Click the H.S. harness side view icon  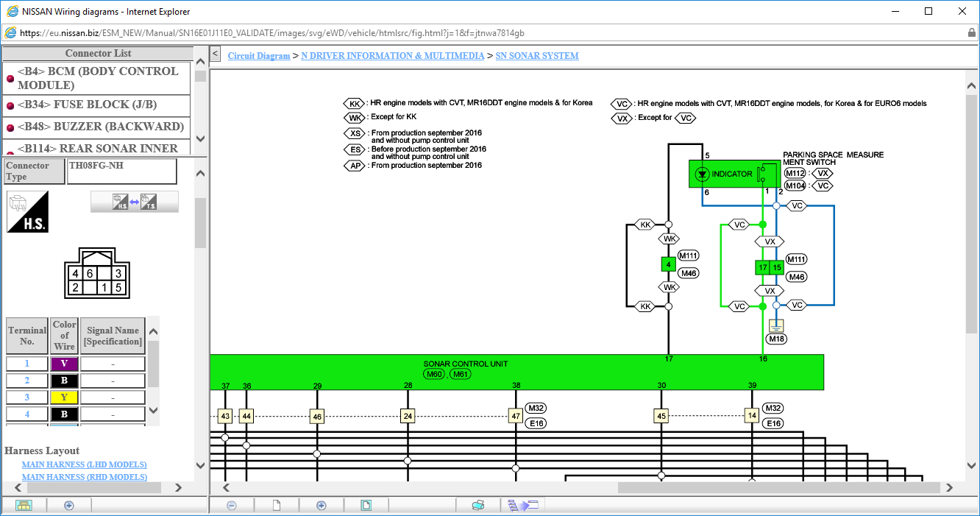click(27, 212)
